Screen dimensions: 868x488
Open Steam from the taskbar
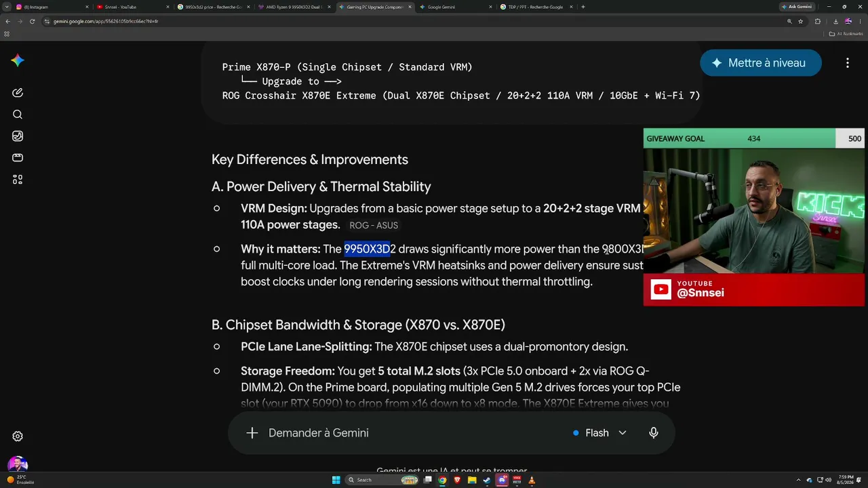point(487,480)
